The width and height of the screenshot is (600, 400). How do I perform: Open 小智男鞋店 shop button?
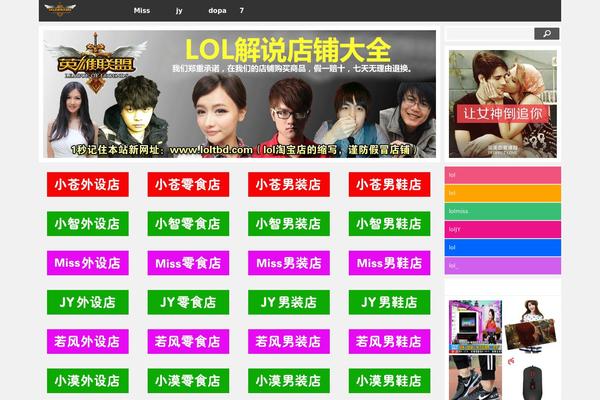tap(389, 224)
